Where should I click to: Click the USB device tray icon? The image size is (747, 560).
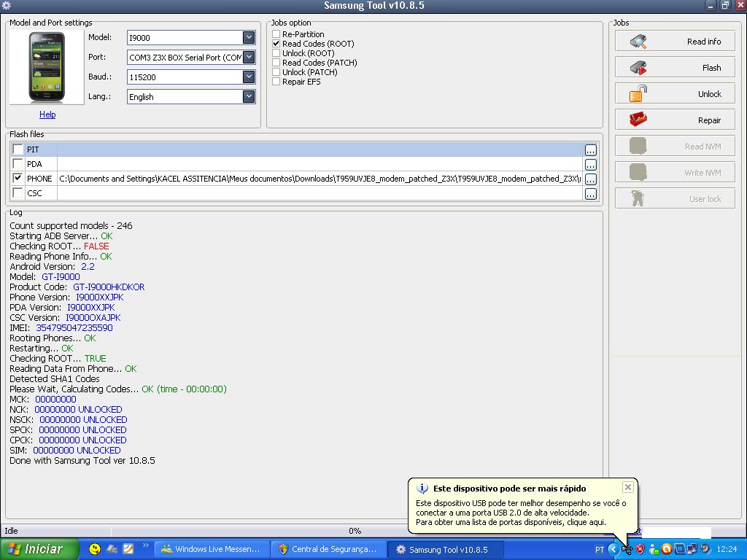click(x=627, y=550)
